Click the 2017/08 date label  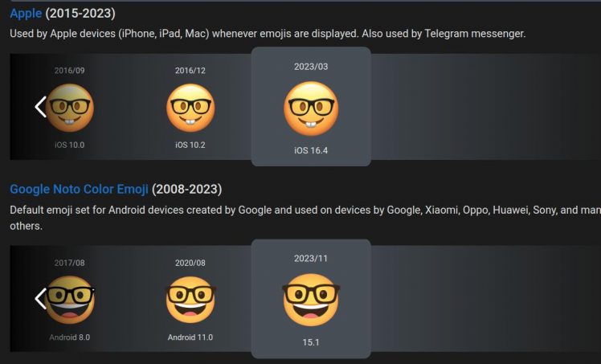point(69,263)
